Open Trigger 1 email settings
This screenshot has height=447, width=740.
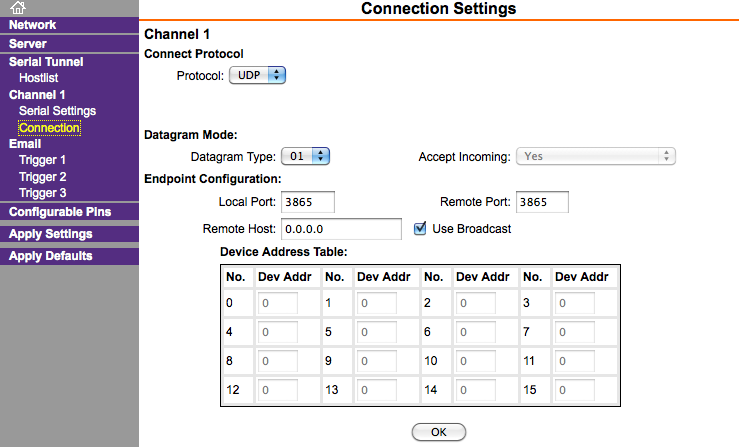42,160
